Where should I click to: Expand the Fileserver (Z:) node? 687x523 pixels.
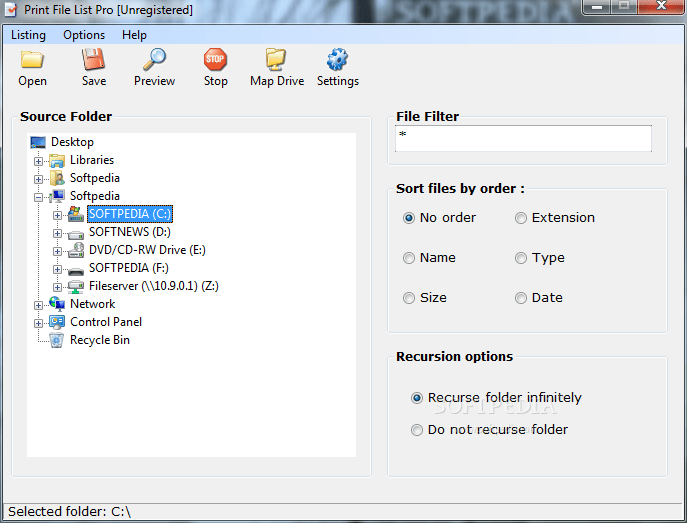tap(57, 287)
